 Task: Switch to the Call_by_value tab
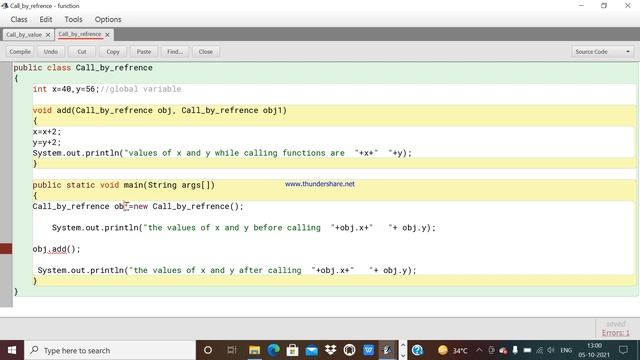(24, 35)
